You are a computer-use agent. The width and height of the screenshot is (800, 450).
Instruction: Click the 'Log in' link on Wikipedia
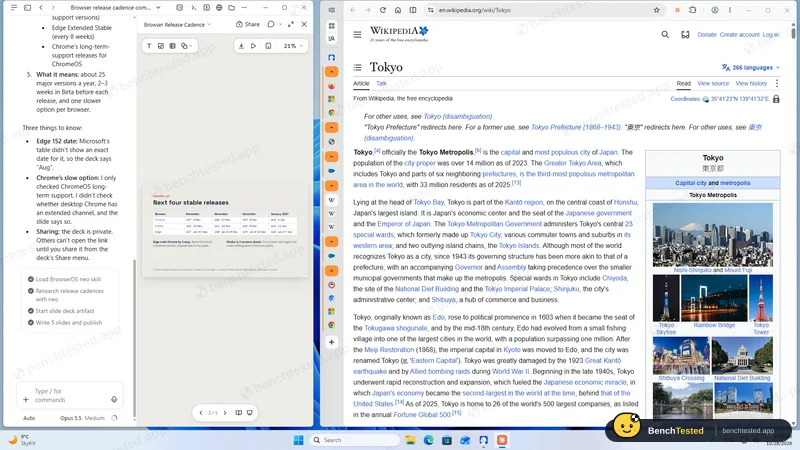(x=770, y=35)
